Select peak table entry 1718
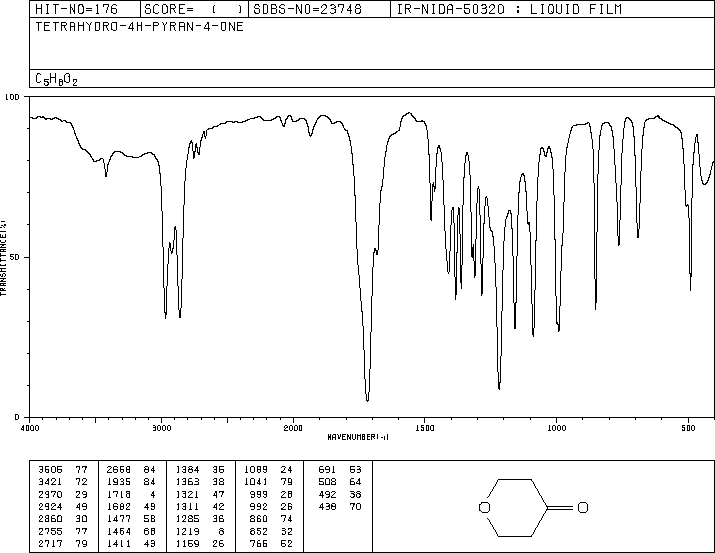 [131, 494]
